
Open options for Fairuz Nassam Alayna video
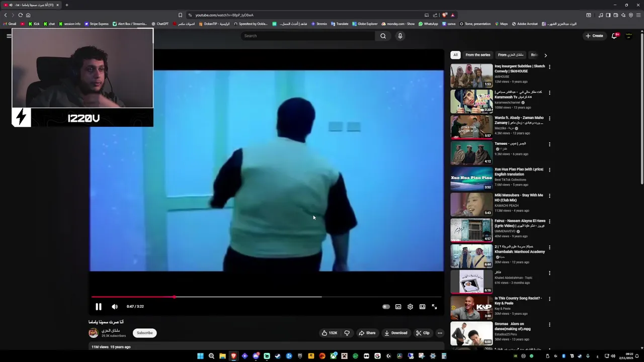click(x=549, y=221)
